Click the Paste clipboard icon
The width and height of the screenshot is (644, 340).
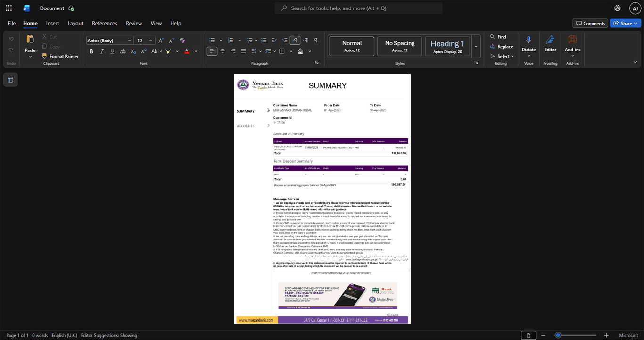click(30, 39)
